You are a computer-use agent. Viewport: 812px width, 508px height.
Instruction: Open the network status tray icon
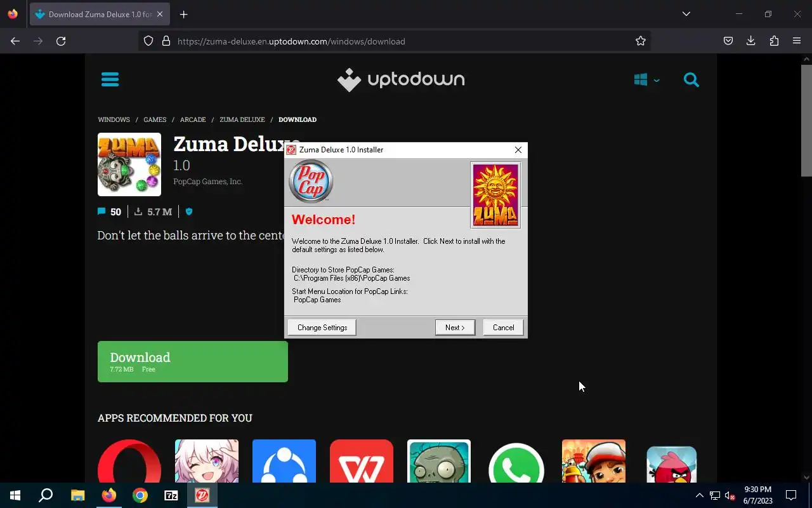tap(715, 495)
